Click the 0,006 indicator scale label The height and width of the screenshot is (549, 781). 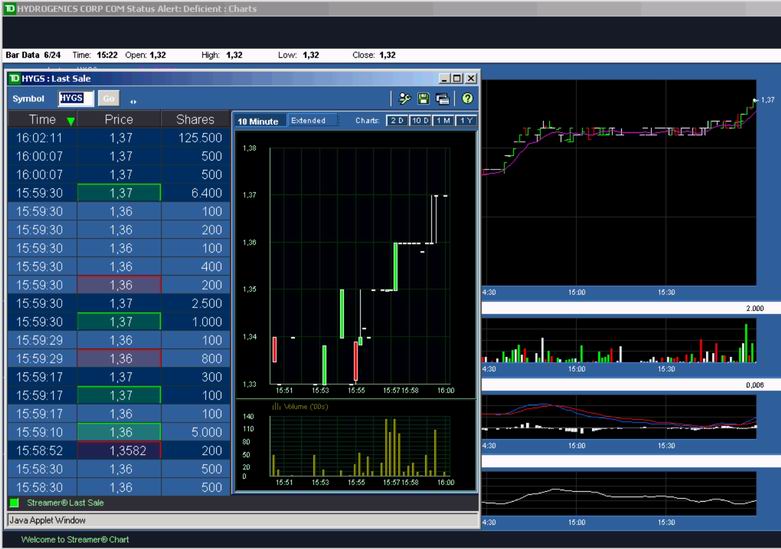pyautogui.click(x=755, y=385)
